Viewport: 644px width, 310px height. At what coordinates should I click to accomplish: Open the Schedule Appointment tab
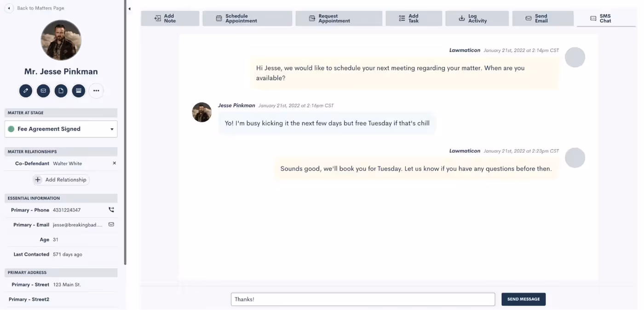tap(247, 18)
